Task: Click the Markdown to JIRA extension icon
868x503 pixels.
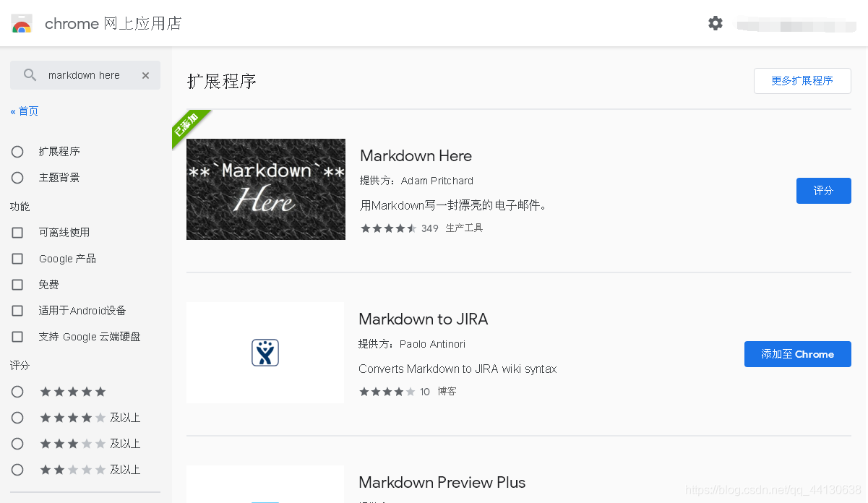Action: [265, 353]
